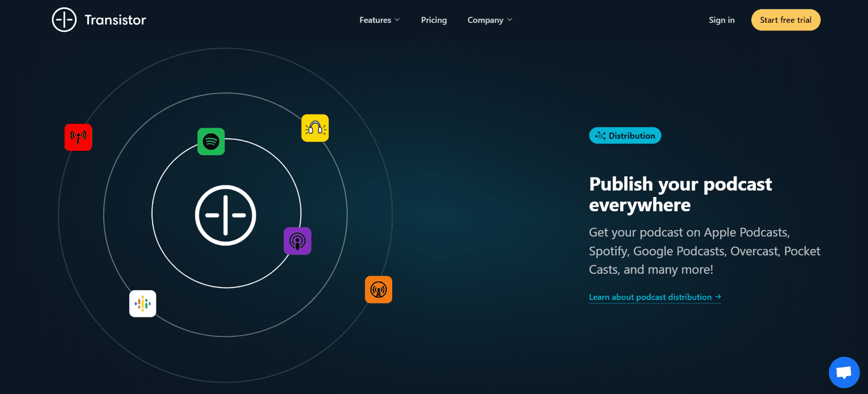
Task: Open the blue chat support bubble
Action: (844, 372)
